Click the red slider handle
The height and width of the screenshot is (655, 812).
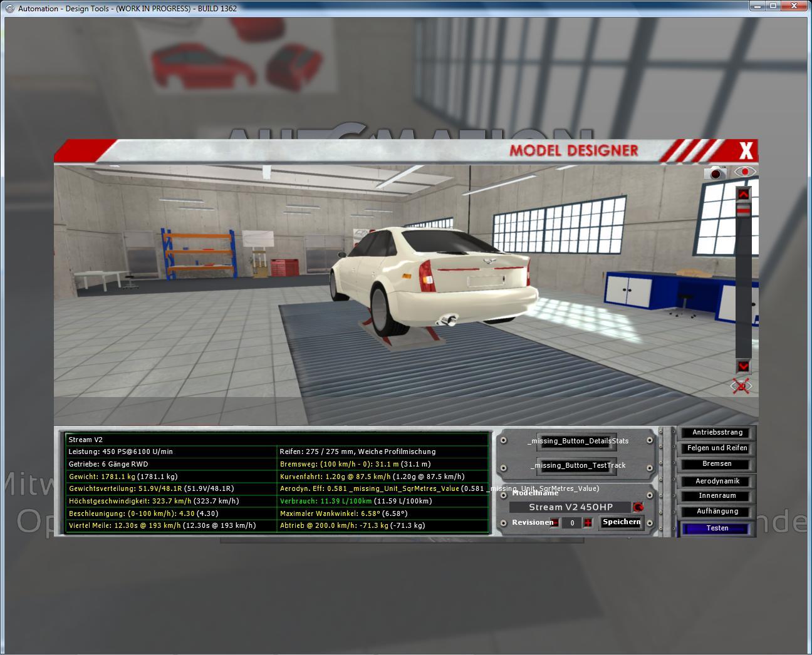[x=743, y=212]
